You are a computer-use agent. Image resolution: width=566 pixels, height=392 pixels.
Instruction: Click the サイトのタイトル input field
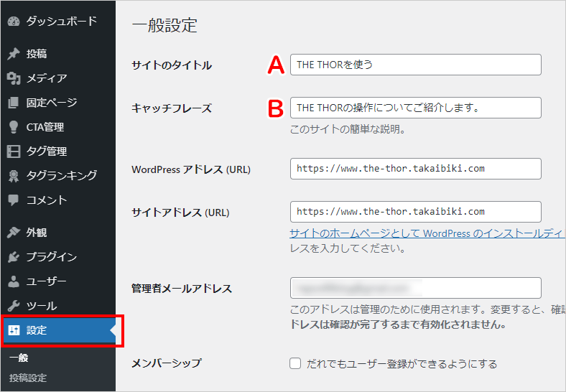415,65
